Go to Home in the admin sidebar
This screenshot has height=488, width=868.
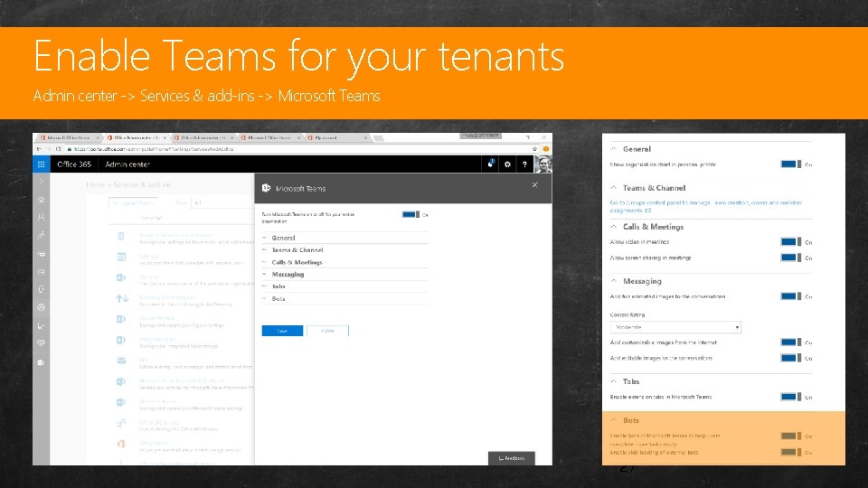pos(41,200)
